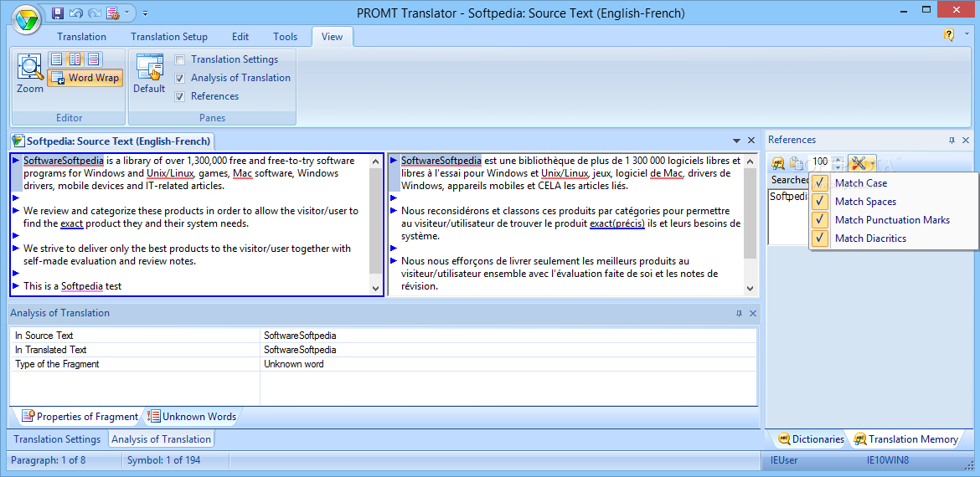Undo the last action in quick toolbar
980x477 pixels.
tap(75, 13)
